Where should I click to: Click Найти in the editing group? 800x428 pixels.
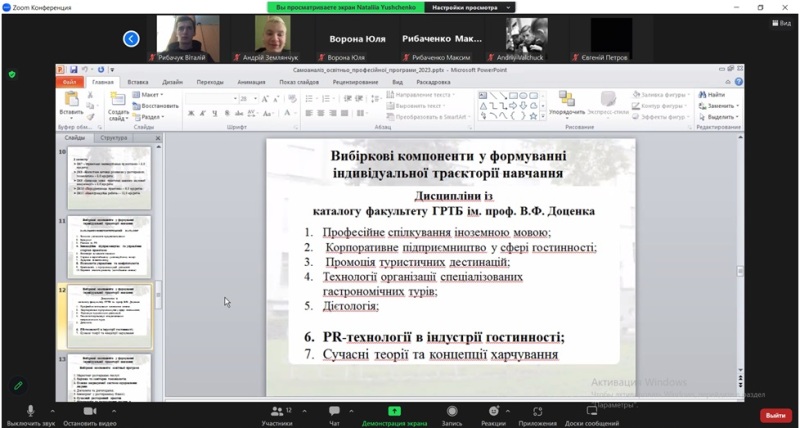click(714, 95)
